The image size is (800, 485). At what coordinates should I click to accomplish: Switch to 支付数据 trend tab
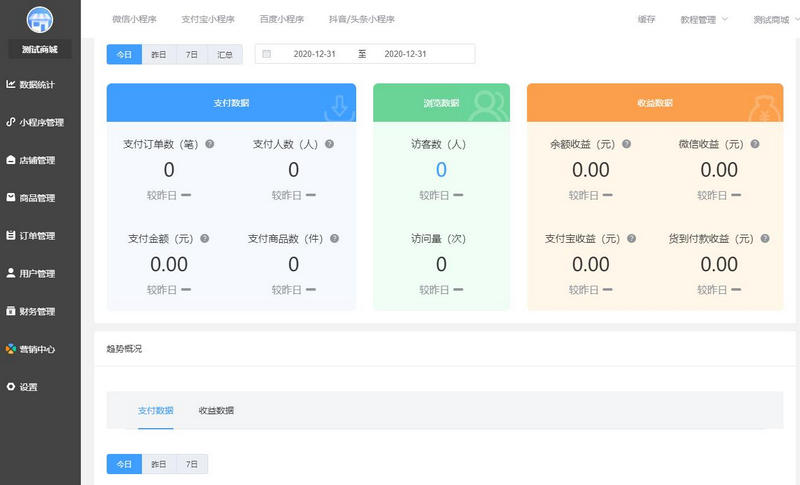pyautogui.click(x=156, y=410)
